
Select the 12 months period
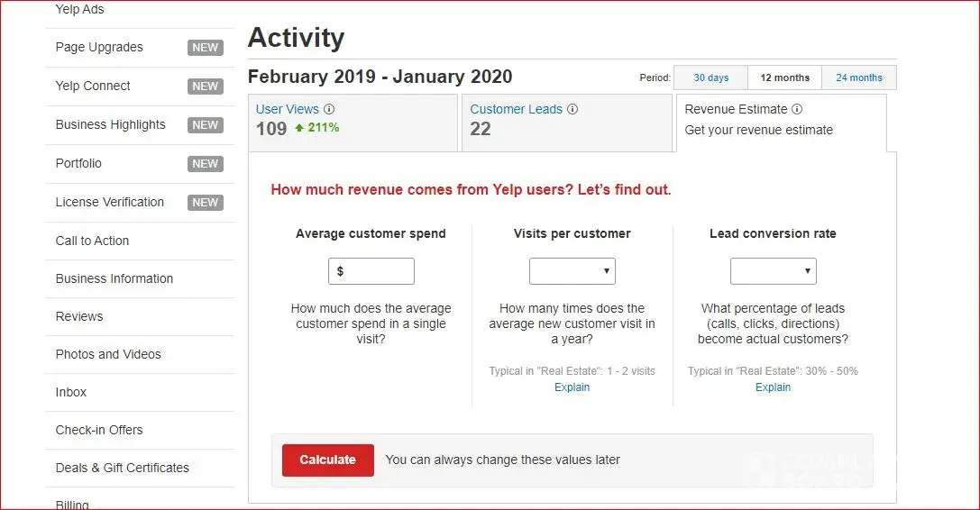[784, 77]
